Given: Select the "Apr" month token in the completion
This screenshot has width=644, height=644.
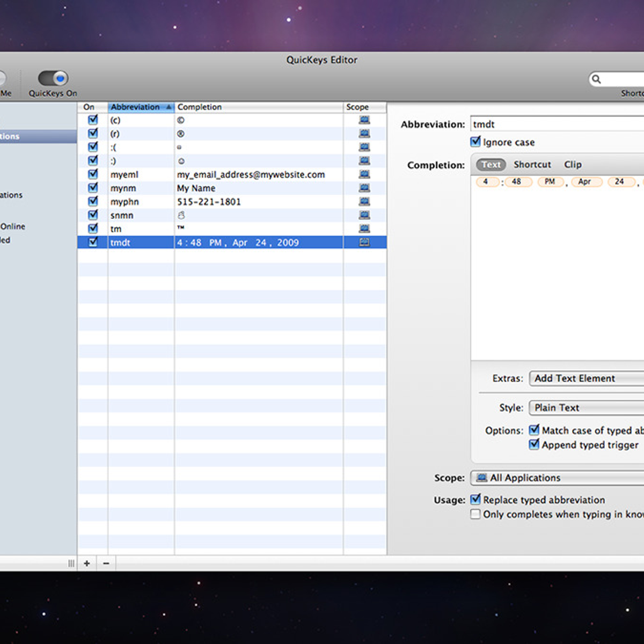Looking at the screenshot, I should [586, 182].
